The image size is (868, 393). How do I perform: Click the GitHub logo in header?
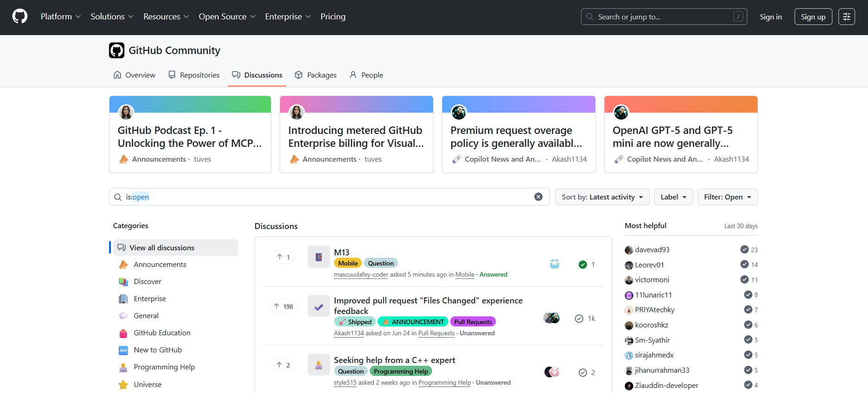[x=20, y=17]
